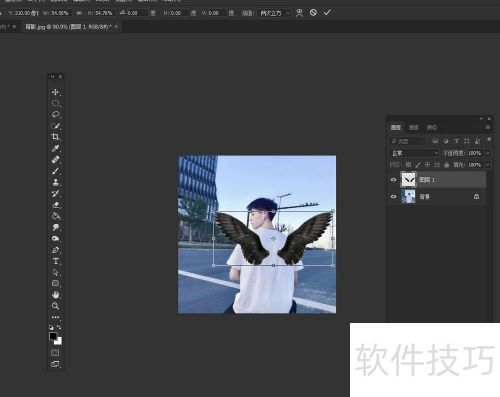The image size is (500, 397).
Task: Open the Layers panel options menu
Action: pos(488,127)
